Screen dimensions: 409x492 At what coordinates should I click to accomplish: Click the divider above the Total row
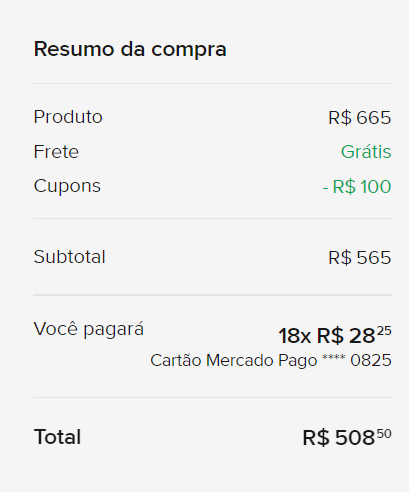[212, 397]
